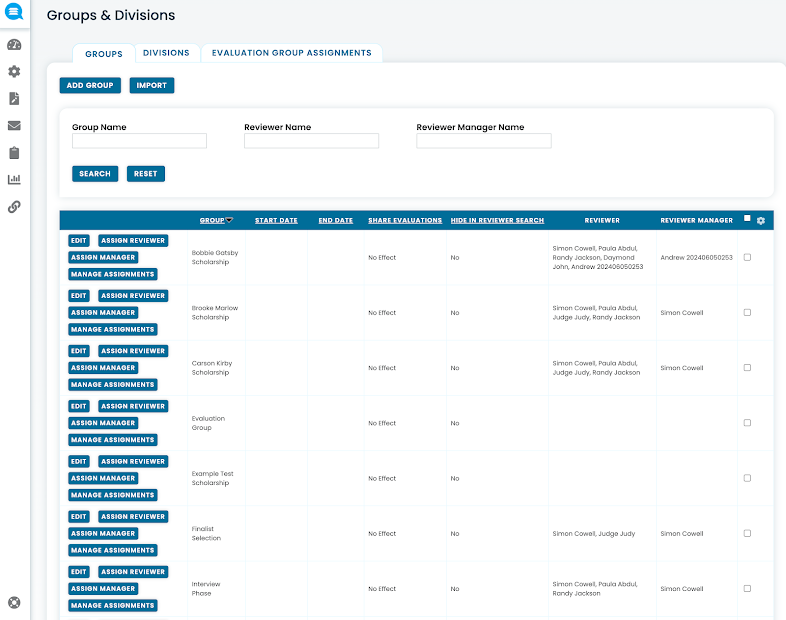Edit the Evaluation Group row
The height and width of the screenshot is (620, 786).
click(79, 406)
